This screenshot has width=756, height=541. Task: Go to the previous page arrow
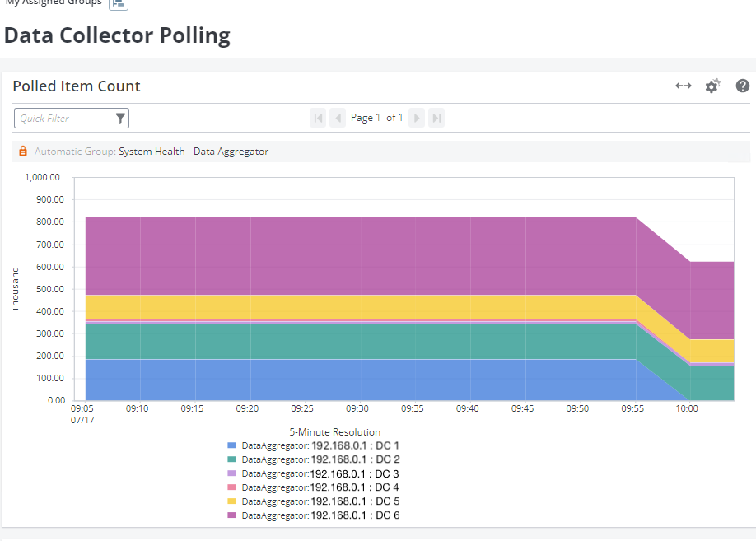click(x=338, y=119)
